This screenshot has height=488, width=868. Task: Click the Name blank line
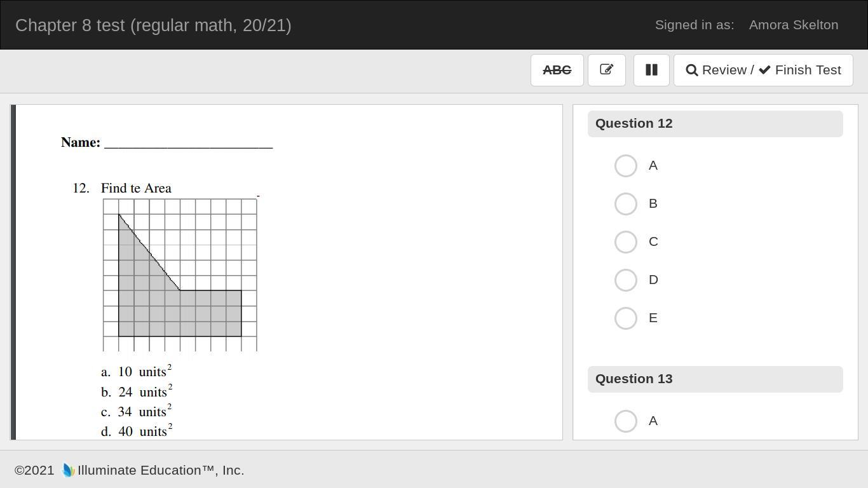tap(188, 144)
